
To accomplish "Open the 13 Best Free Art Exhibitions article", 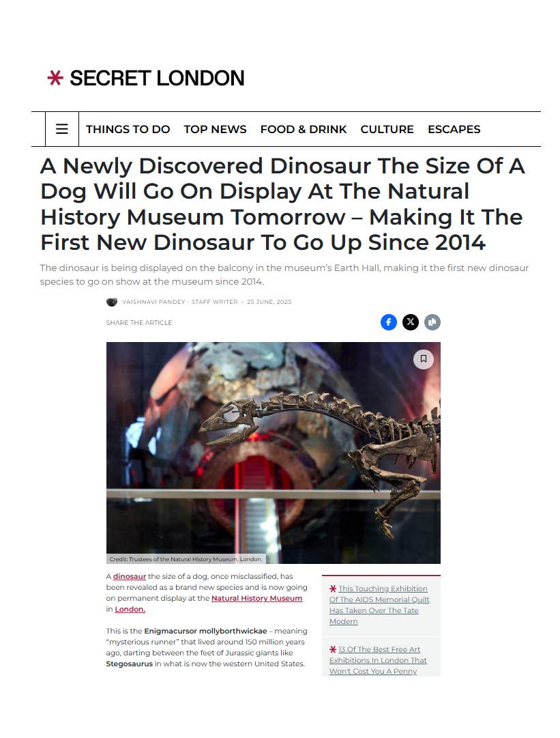I will tap(378, 660).
